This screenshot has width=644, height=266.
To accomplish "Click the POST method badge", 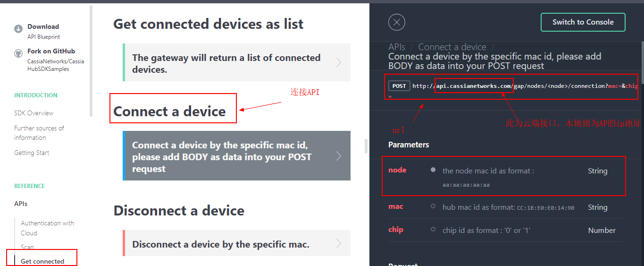I will [x=399, y=86].
